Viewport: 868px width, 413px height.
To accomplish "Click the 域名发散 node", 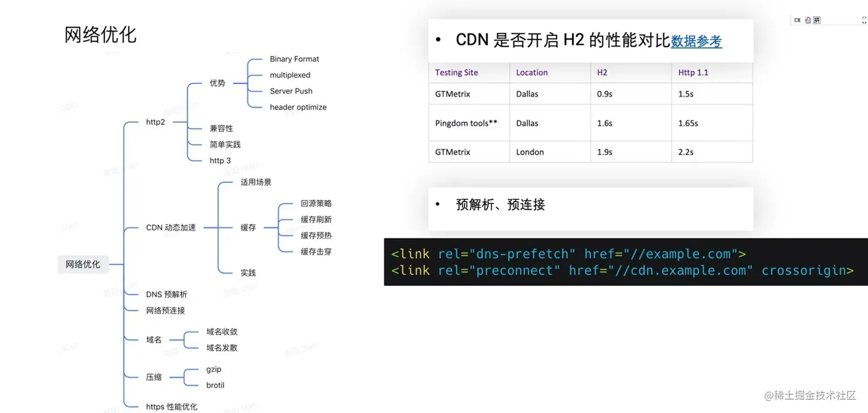I will (x=222, y=348).
